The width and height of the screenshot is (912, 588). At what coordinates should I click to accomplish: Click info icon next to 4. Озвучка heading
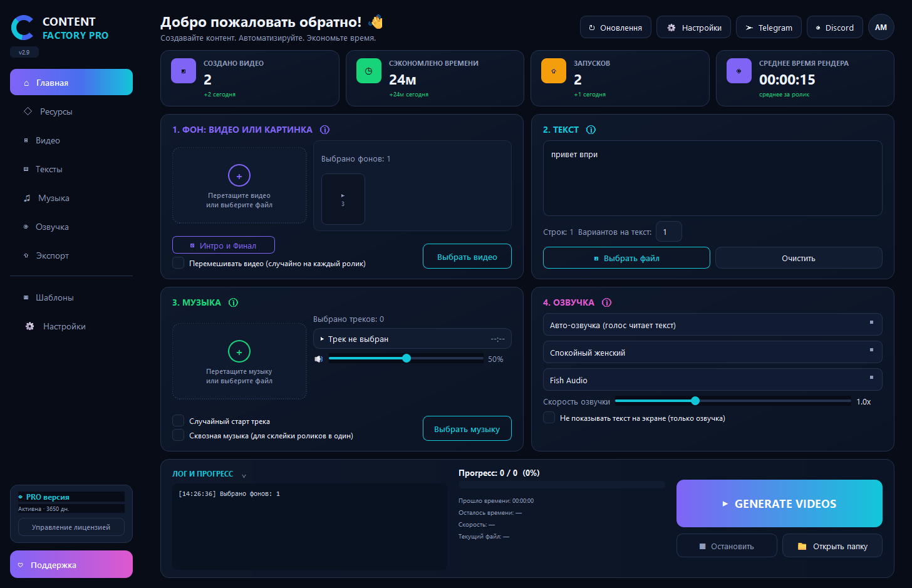pyautogui.click(x=606, y=302)
